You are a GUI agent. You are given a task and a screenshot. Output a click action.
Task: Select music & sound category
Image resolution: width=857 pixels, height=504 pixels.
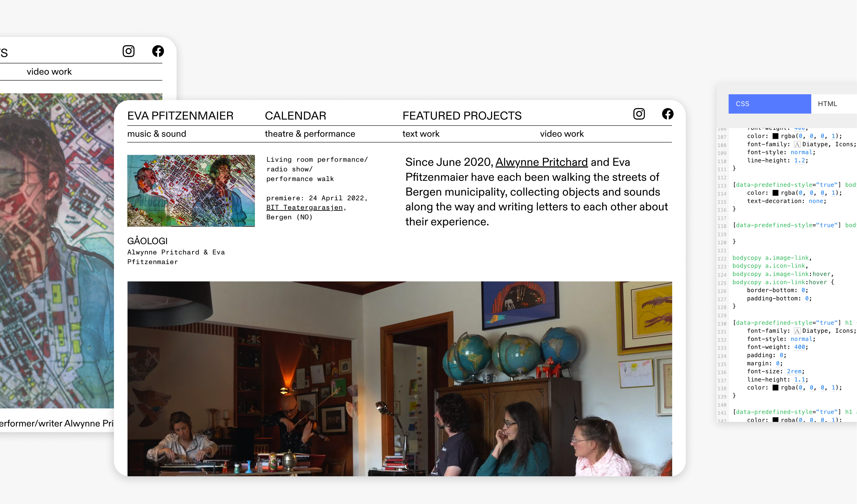point(157,134)
